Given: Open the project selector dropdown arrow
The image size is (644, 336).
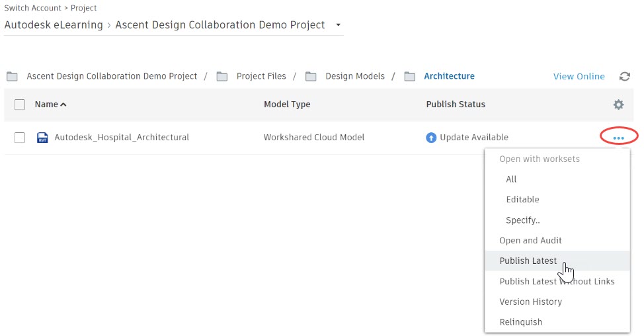Looking at the screenshot, I should pos(338,24).
